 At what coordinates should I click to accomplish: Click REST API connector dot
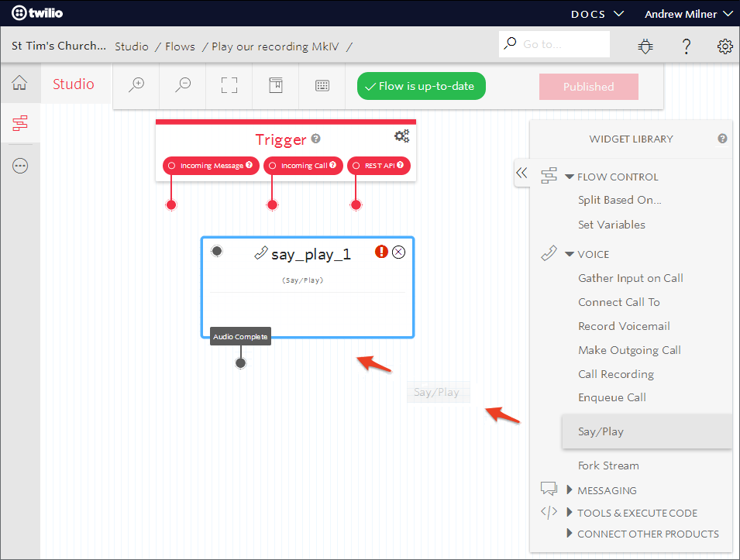click(356, 204)
